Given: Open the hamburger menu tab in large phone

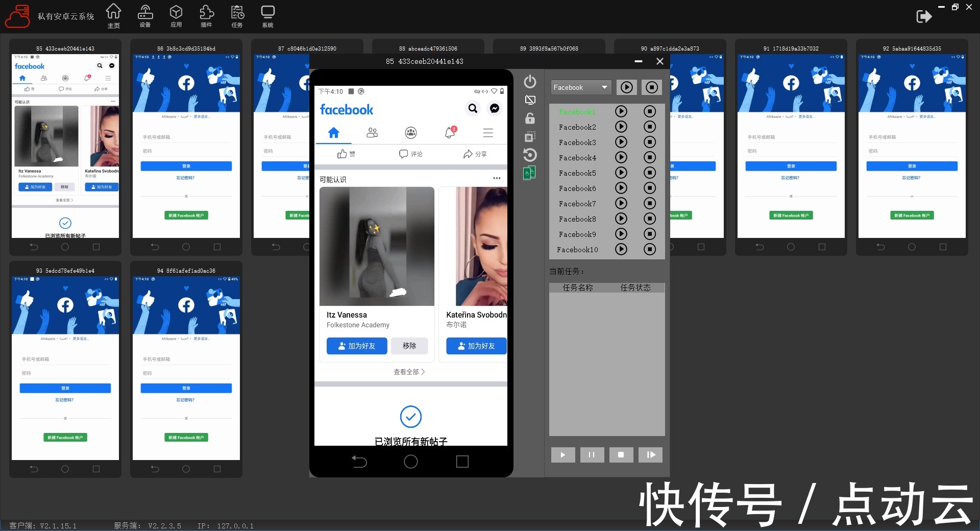Looking at the screenshot, I should pyautogui.click(x=488, y=133).
